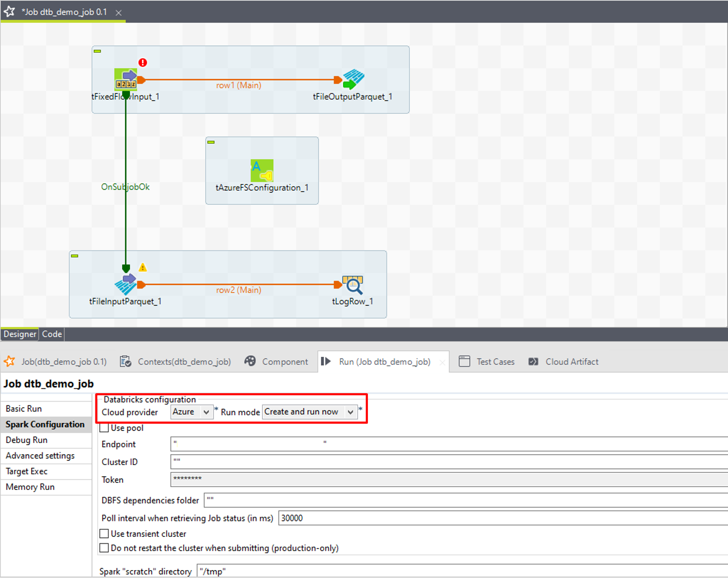Select the tFileOutputParquet_1 component icon

click(353, 79)
